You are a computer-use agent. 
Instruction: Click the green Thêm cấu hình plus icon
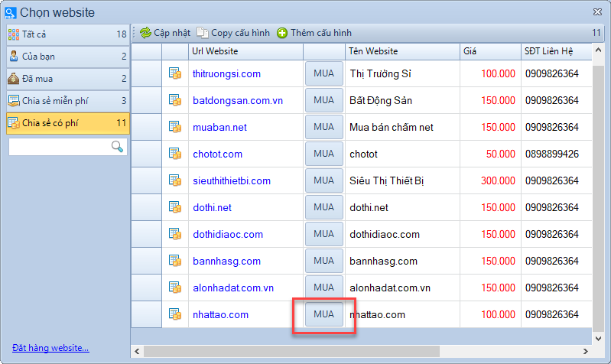coord(282,33)
